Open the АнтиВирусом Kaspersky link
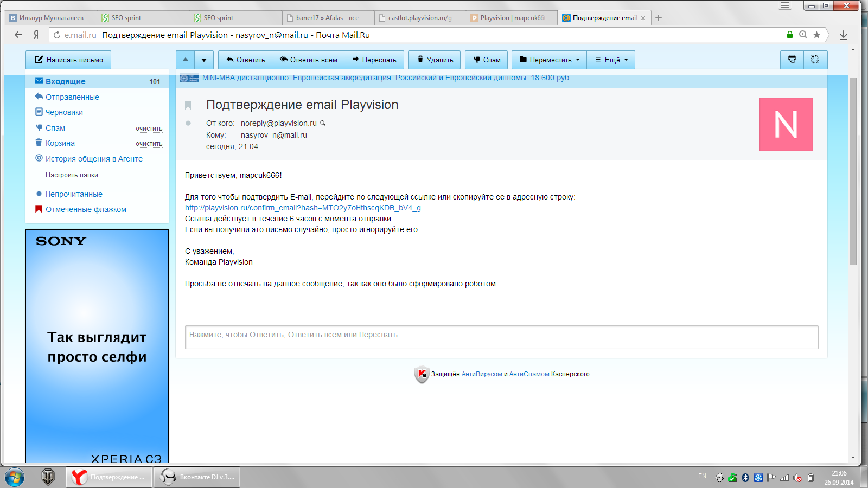Viewport: 868px width, 488px height. [x=482, y=374]
